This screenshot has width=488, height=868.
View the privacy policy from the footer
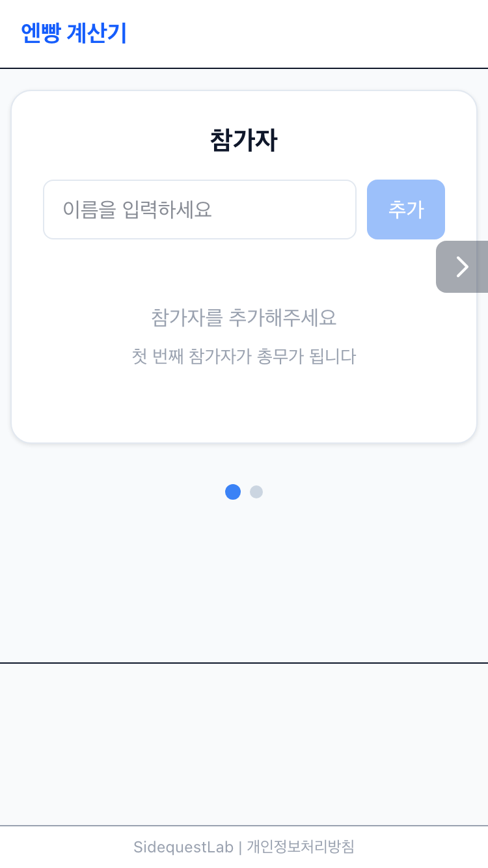pos(301,847)
